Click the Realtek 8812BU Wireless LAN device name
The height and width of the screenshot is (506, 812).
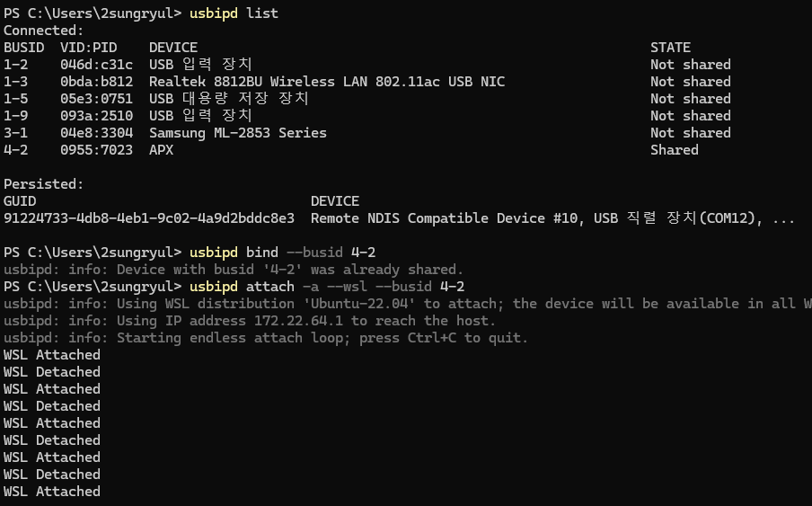tap(327, 82)
